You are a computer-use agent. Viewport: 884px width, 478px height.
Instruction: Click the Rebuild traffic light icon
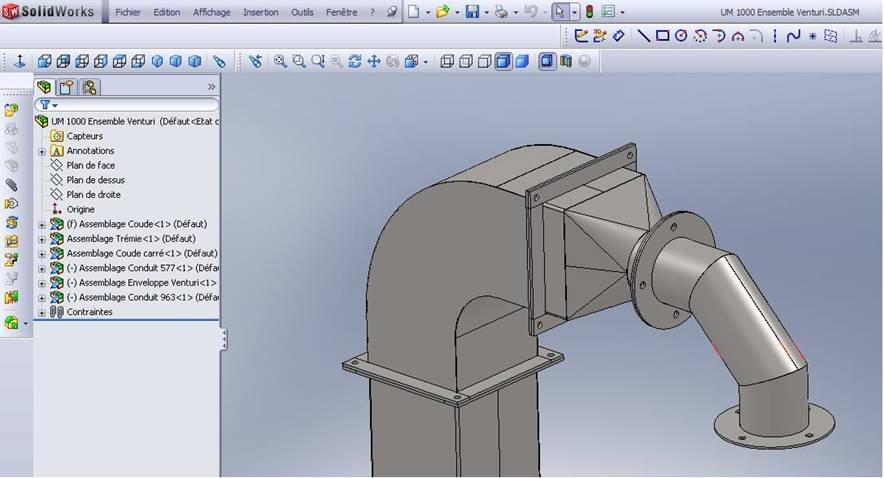589,12
